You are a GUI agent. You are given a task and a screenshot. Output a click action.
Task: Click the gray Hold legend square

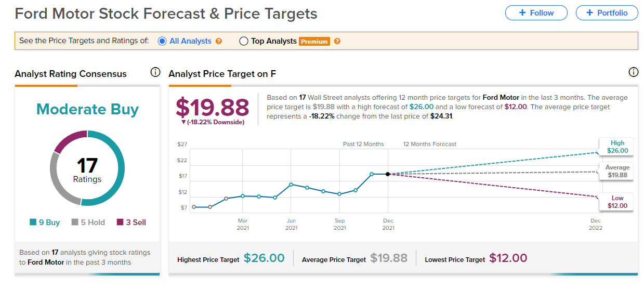[75, 222]
